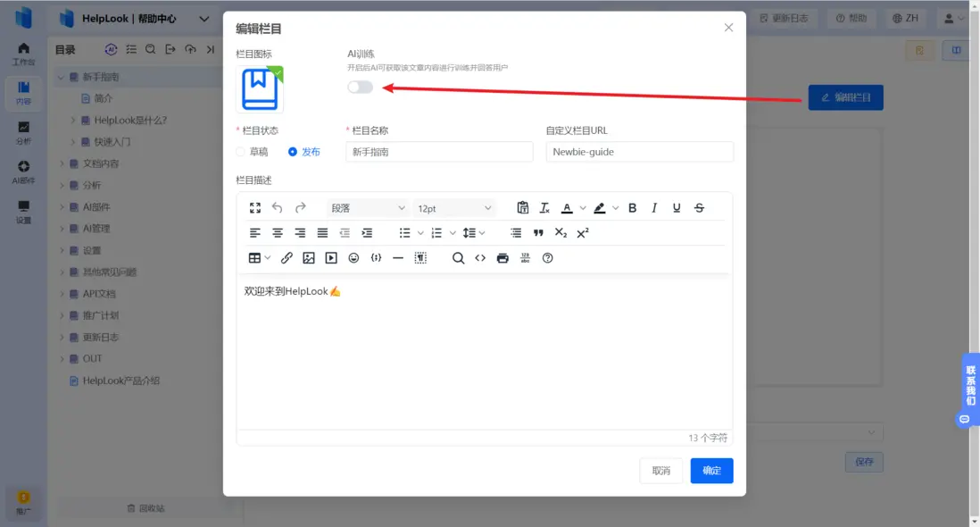Screen dimensions: 980x527
Task: Click the 编辑栏目 button in background page
Action: pos(845,97)
